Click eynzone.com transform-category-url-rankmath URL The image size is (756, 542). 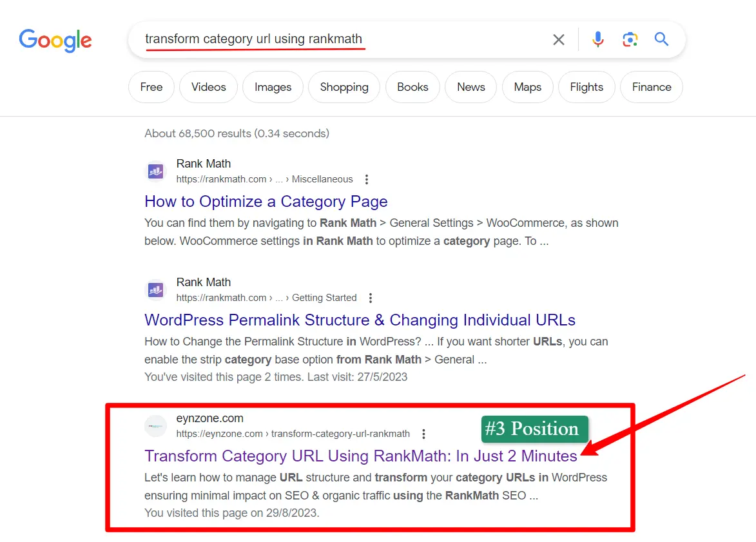[293, 434]
